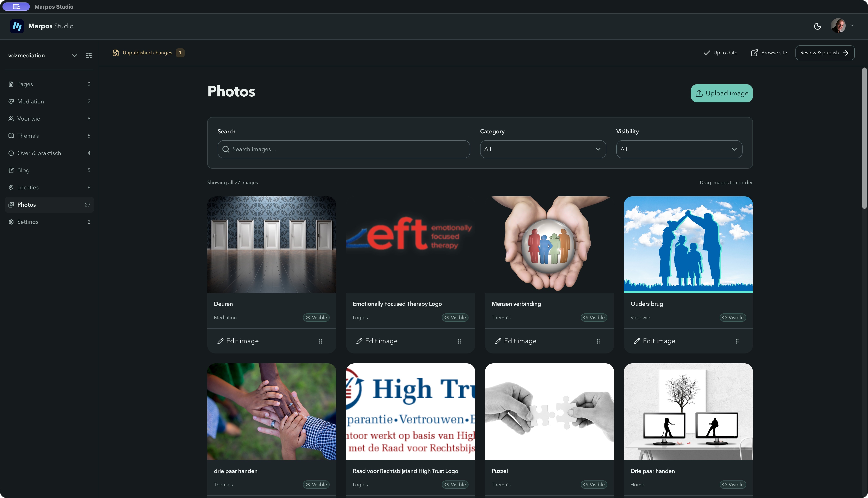868x498 pixels.
Task: Click the Up to date checkmark status
Action: pyautogui.click(x=720, y=53)
